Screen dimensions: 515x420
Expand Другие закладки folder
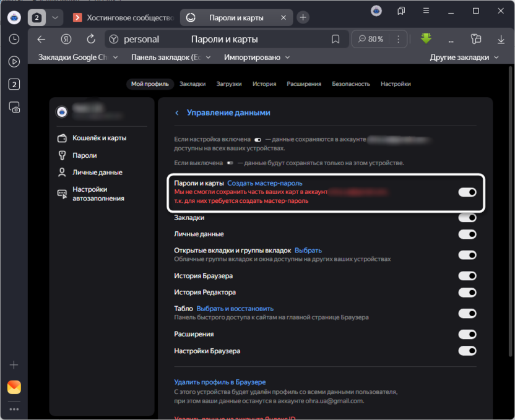pyautogui.click(x=464, y=58)
